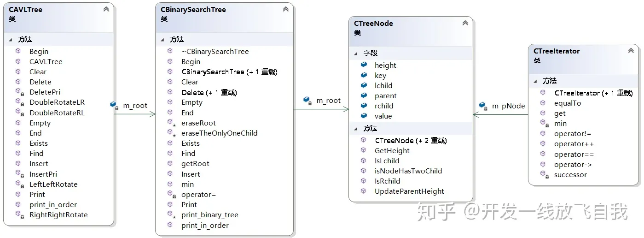Click private method icon beside InsertPri

19,174
